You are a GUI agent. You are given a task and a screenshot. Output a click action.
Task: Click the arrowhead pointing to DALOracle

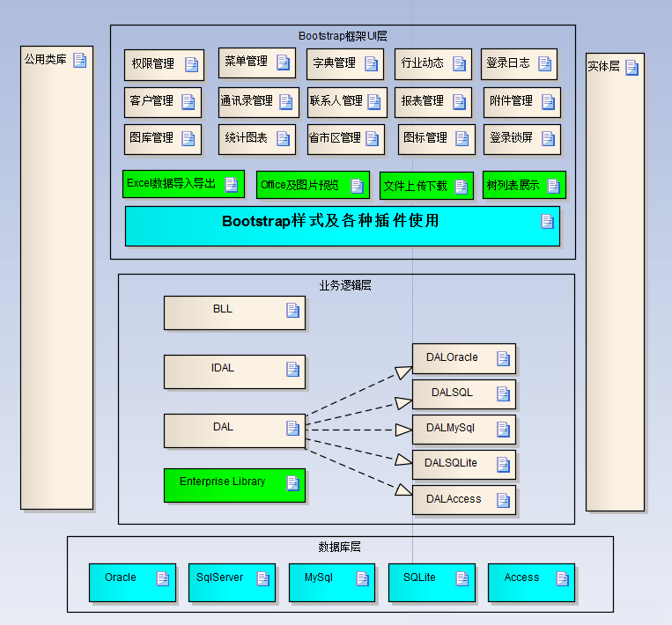[x=403, y=372]
